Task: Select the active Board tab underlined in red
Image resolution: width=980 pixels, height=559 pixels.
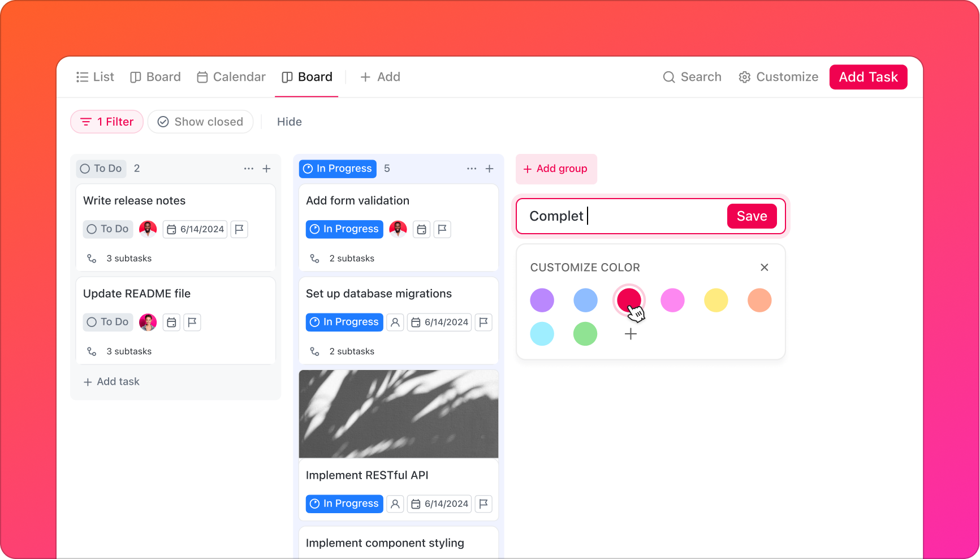Action: [307, 77]
